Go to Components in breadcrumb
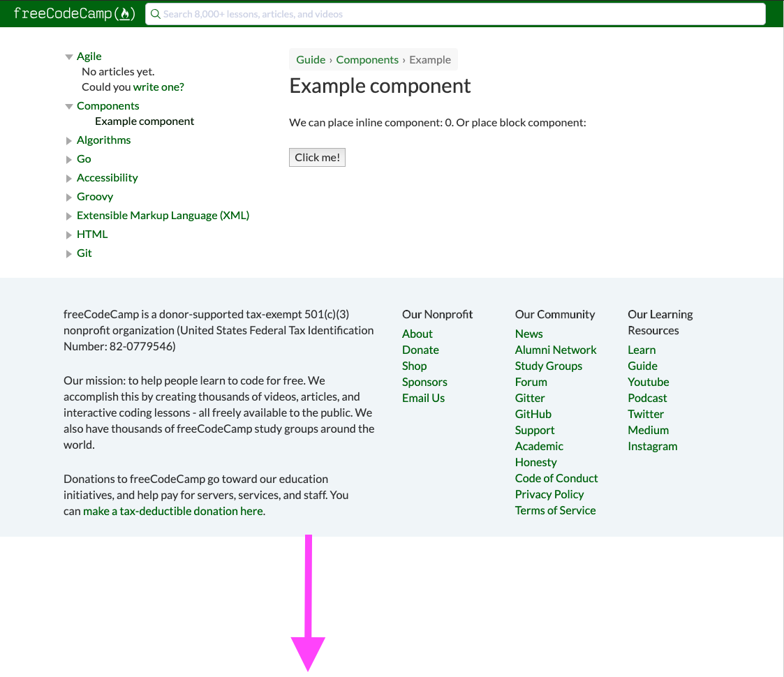This screenshot has height=677, width=784. [367, 59]
